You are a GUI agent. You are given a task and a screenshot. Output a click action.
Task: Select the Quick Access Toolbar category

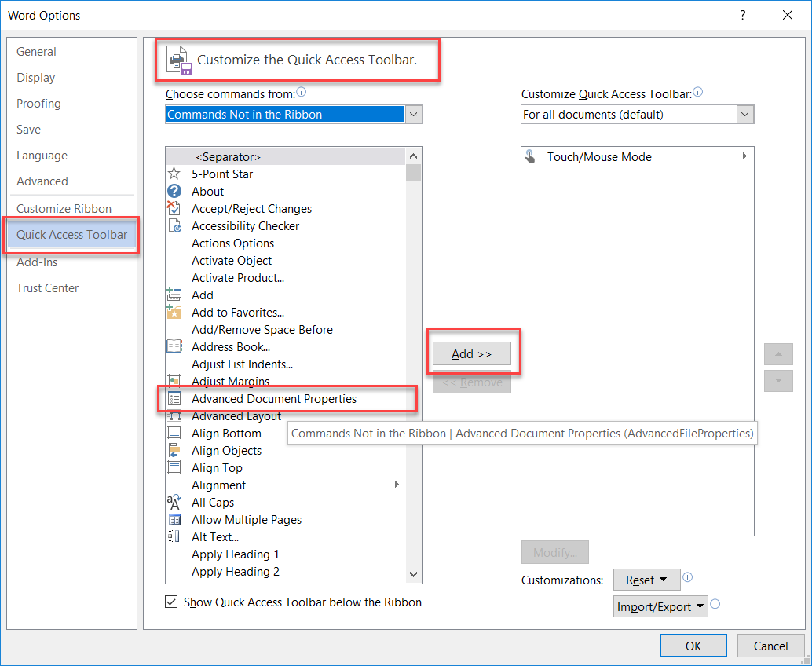[x=71, y=235]
